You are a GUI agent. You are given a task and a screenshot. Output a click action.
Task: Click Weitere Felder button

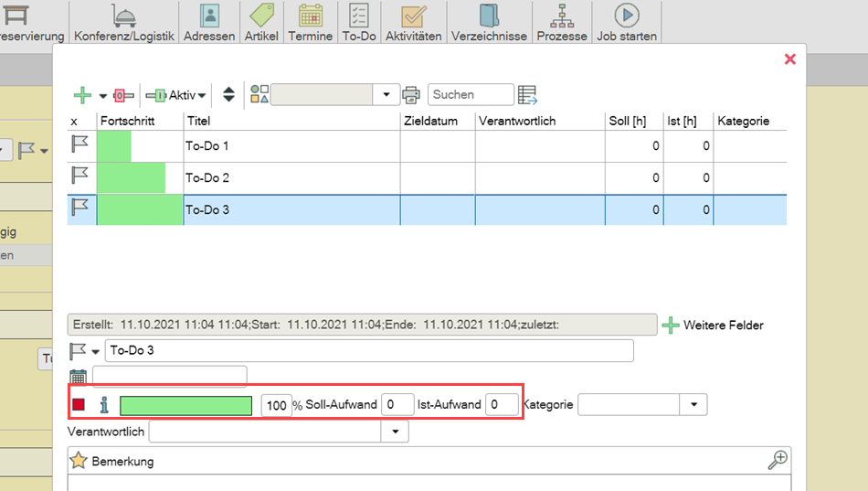click(x=713, y=326)
